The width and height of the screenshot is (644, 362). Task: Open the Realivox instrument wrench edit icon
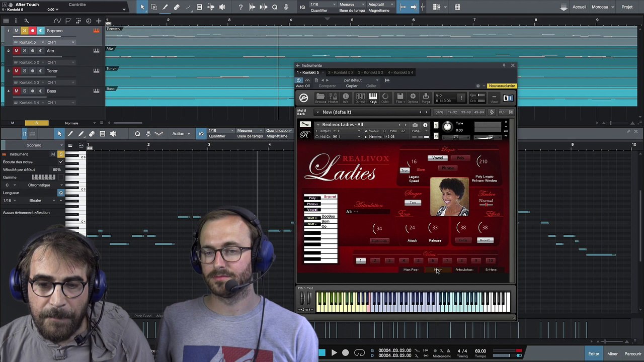tap(305, 125)
